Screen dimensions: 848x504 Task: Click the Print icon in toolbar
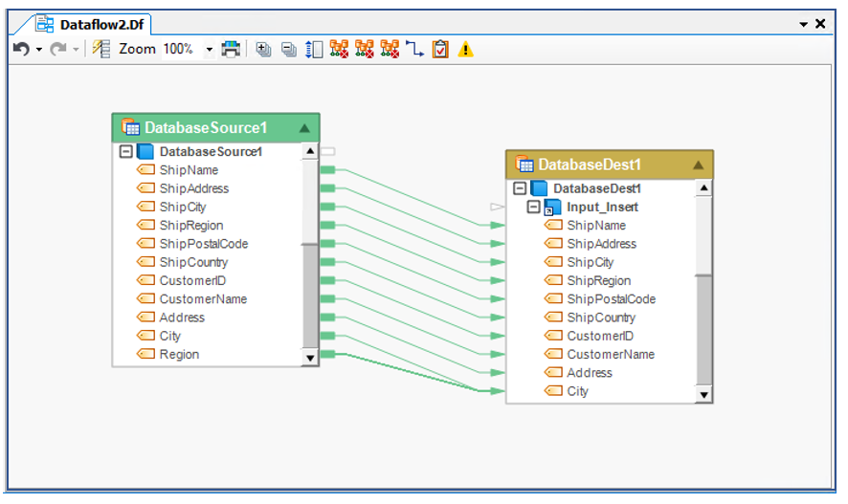pyautogui.click(x=231, y=49)
